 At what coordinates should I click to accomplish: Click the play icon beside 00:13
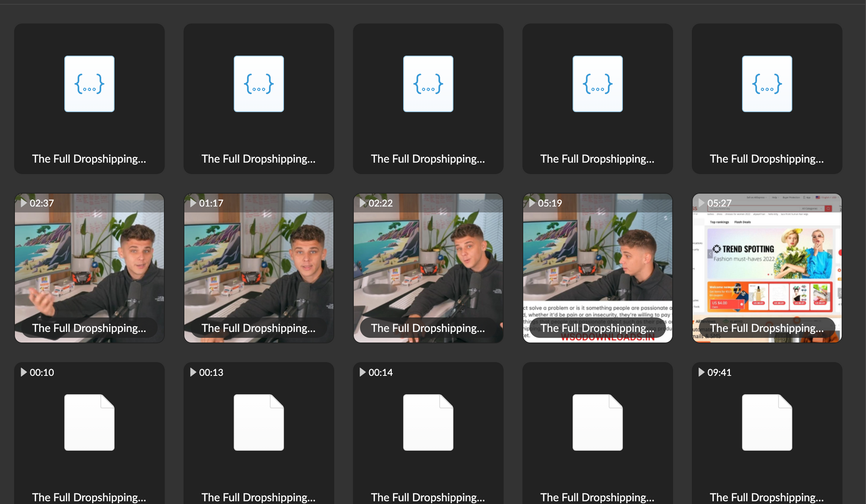pos(193,372)
